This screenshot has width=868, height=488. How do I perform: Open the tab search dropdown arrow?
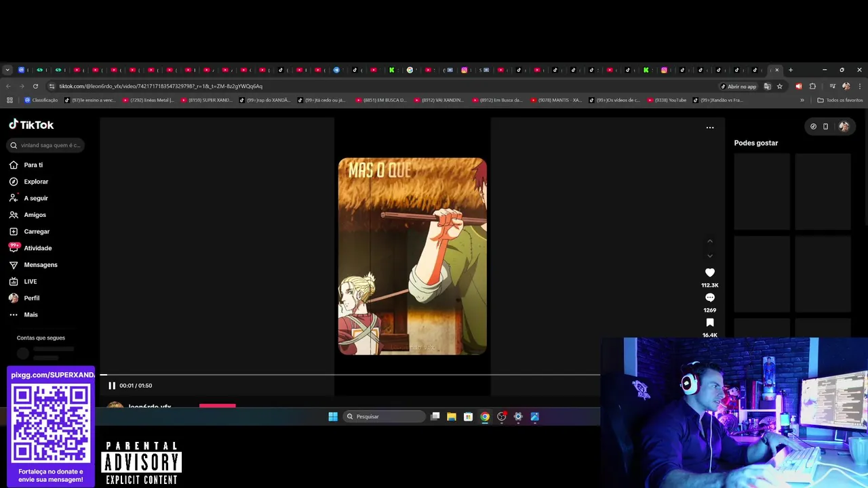click(7, 70)
